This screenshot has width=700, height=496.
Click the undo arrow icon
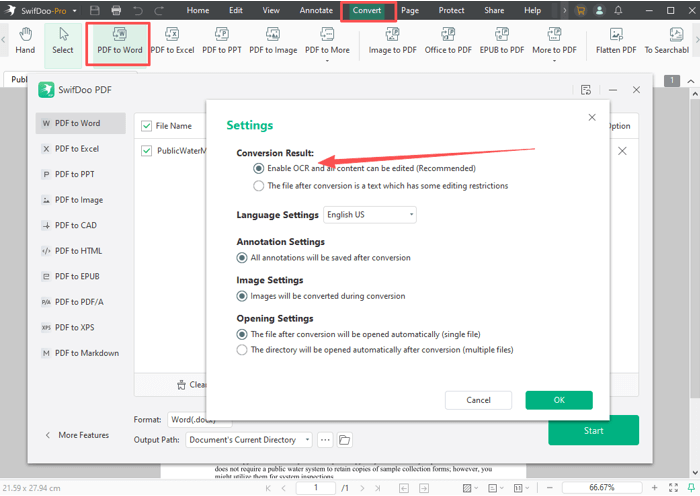[138, 10]
